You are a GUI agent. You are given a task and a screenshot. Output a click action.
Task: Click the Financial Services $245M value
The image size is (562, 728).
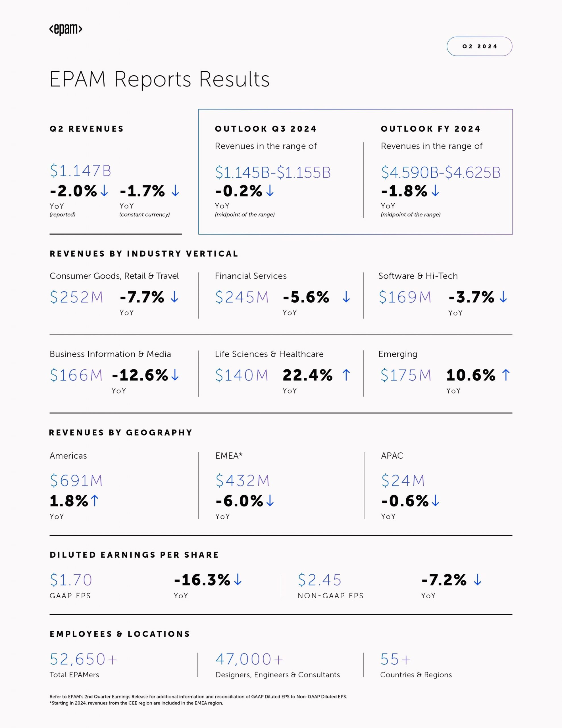pos(242,297)
